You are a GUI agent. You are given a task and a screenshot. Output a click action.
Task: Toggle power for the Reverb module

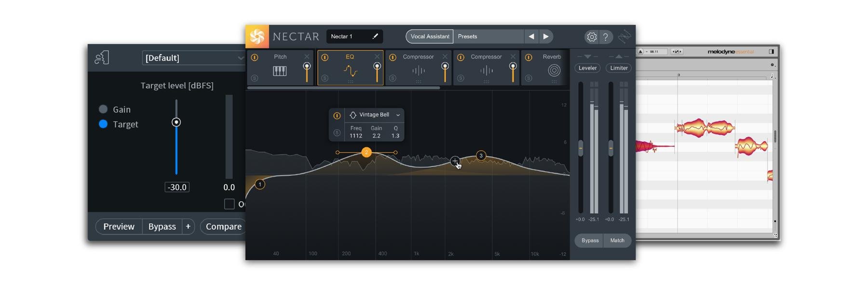click(529, 57)
